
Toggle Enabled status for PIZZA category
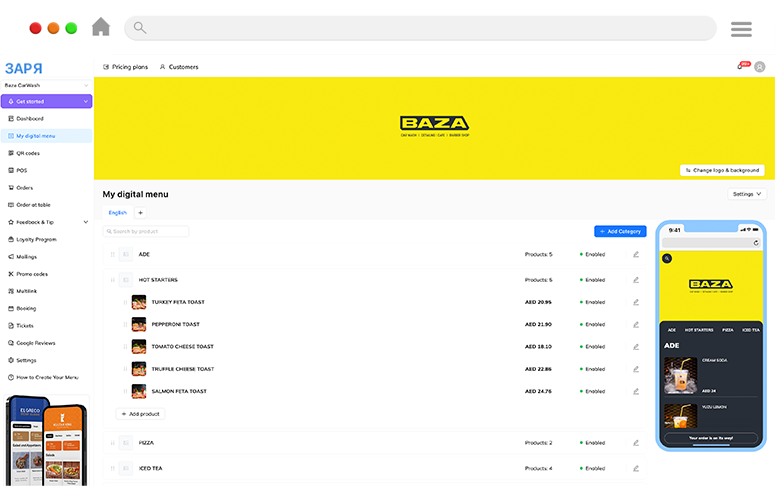(592, 442)
